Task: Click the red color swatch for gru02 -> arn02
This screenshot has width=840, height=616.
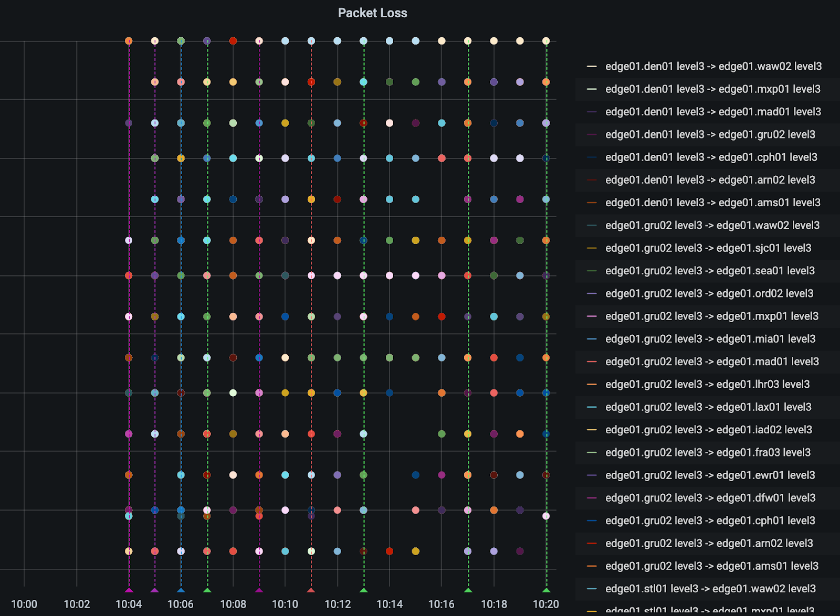Action: coord(592,543)
